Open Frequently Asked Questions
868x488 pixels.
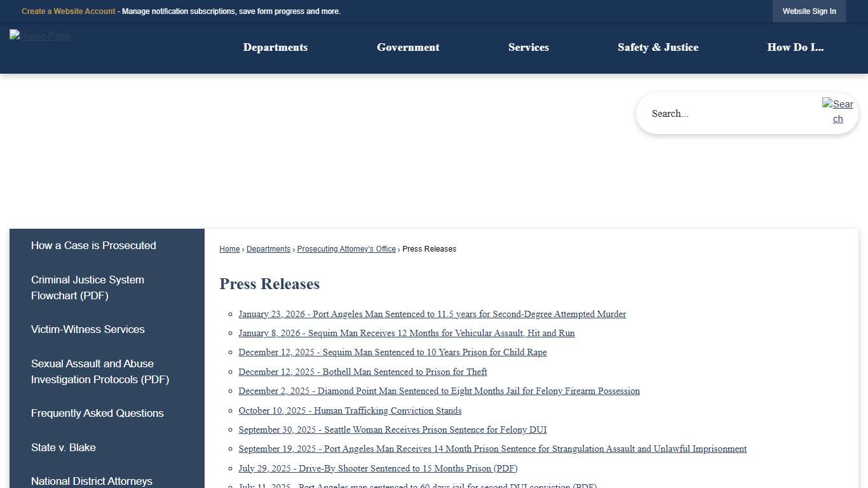(x=97, y=413)
